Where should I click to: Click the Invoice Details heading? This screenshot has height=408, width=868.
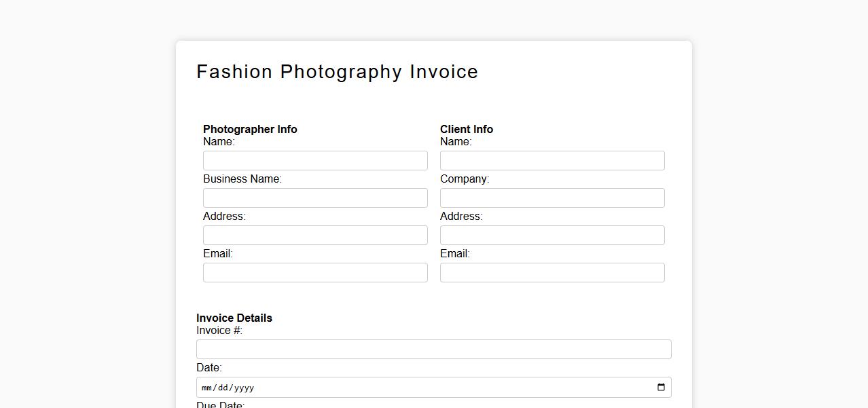(x=234, y=318)
